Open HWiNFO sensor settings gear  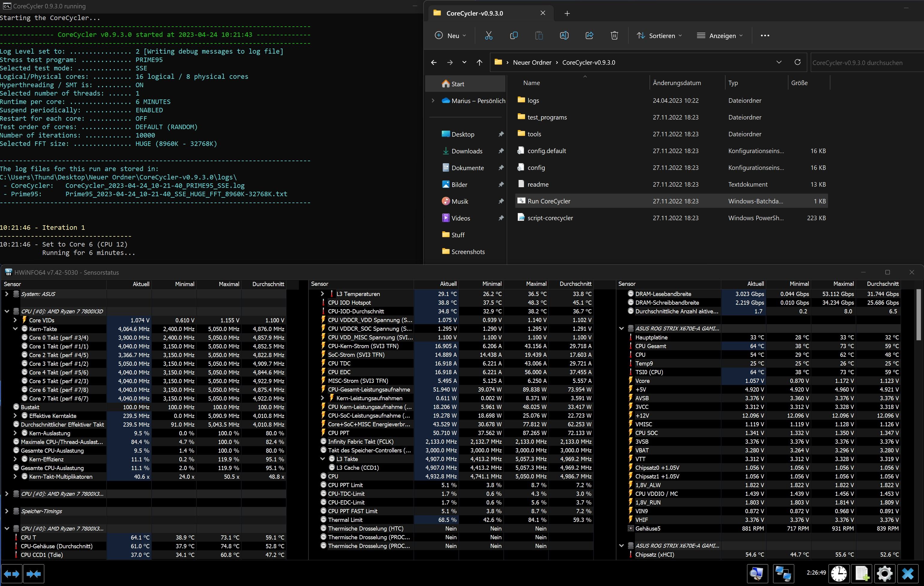884,574
